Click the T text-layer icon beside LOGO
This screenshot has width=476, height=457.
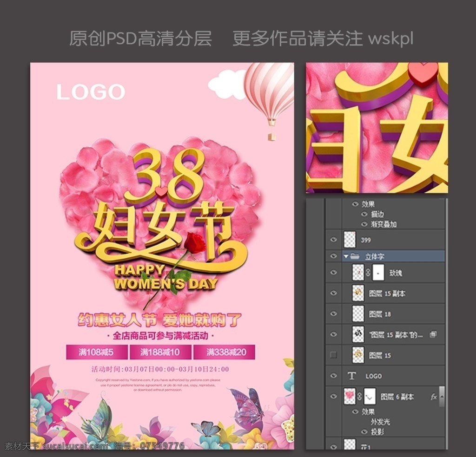(x=351, y=376)
